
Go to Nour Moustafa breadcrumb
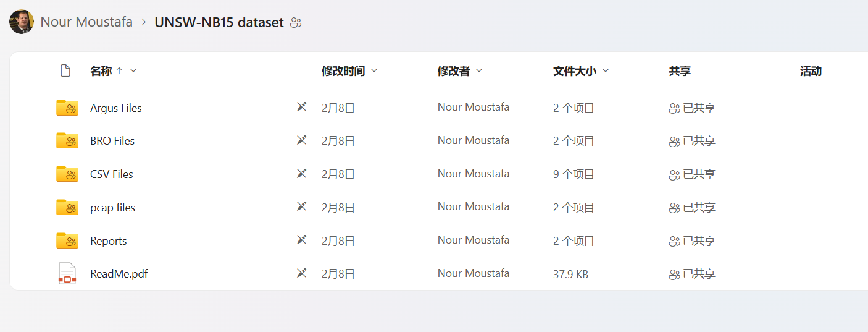click(x=86, y=22)
